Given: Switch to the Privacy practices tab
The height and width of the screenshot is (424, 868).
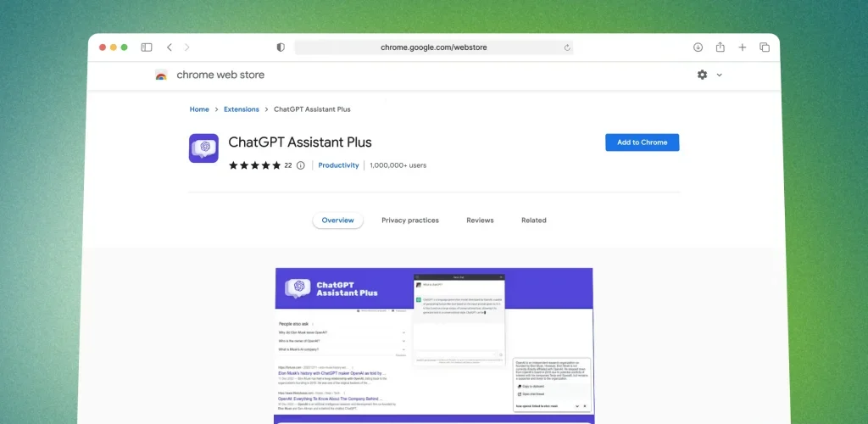Looking at the screenshot, I should tap(410, 220).
